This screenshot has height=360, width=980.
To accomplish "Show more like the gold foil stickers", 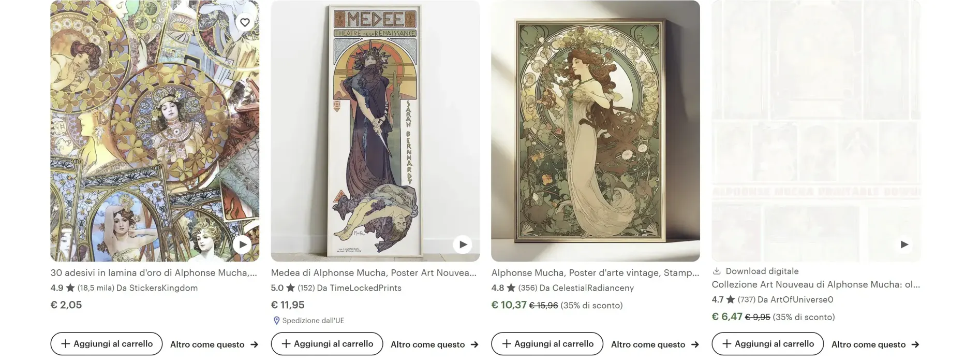I will point(214,344).
